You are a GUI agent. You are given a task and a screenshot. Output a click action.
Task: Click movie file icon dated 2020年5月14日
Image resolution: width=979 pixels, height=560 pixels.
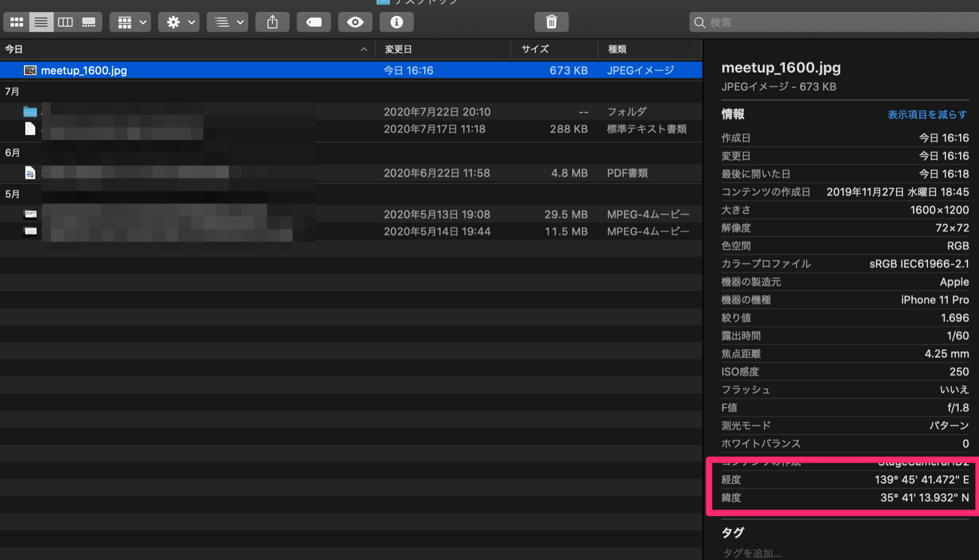31,232
